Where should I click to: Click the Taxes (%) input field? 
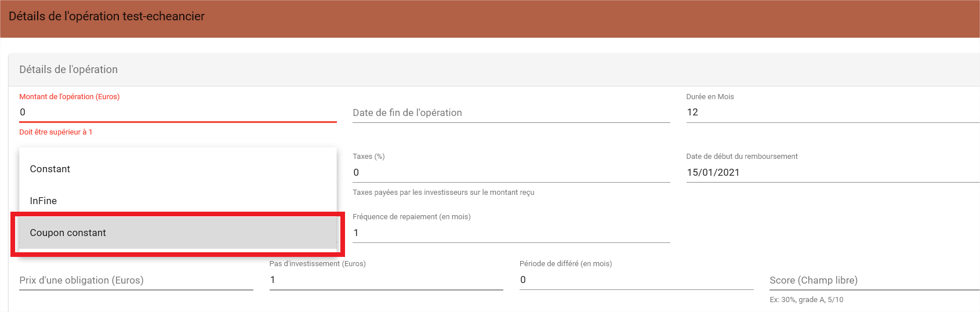[x=511, y=172]
